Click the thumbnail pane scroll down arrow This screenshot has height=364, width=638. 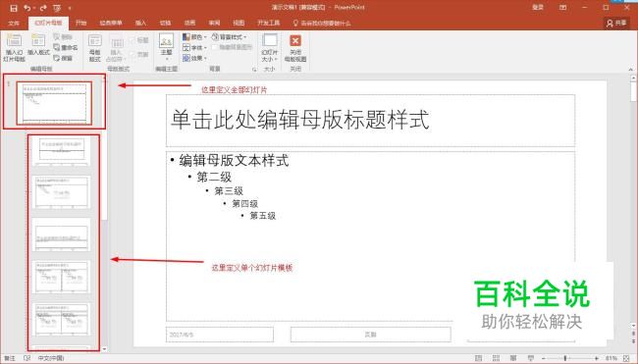[x=105, y=349]
